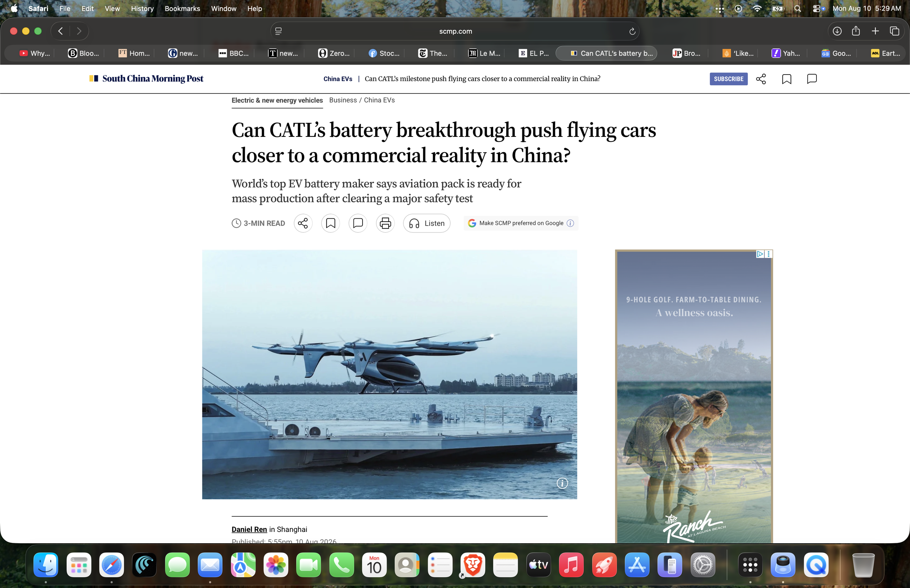Open a new tab with plus button
The height and width of the screenshot is (588, 910).
(875, 31)
